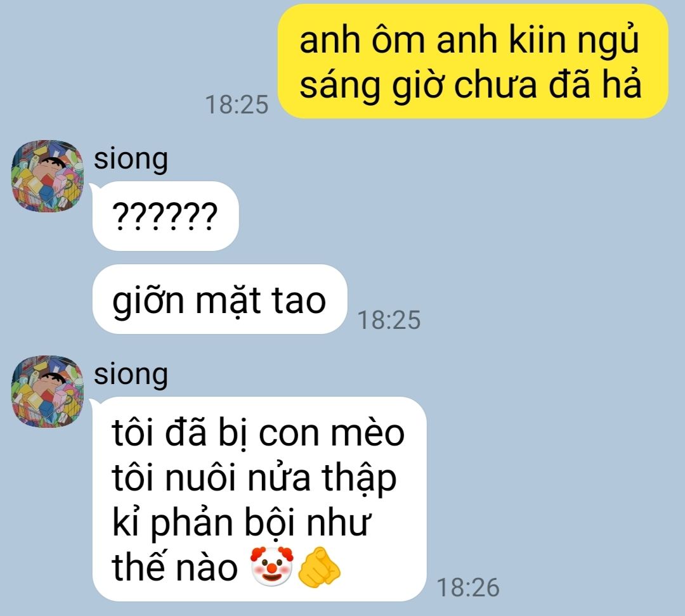Image resolution: width=685 pixels, height=616 pixels.
Task: Click the siong name above '??????'
Action: pyautogui.click(x=131, y=159)
